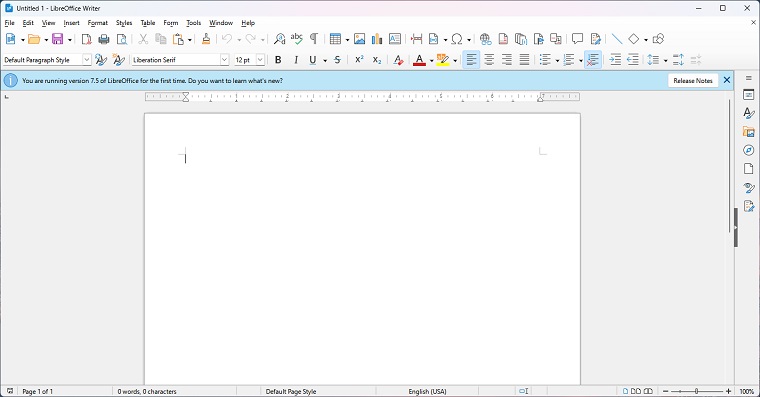
Task: Toggle Underline formatting
Action: (313, 60)
